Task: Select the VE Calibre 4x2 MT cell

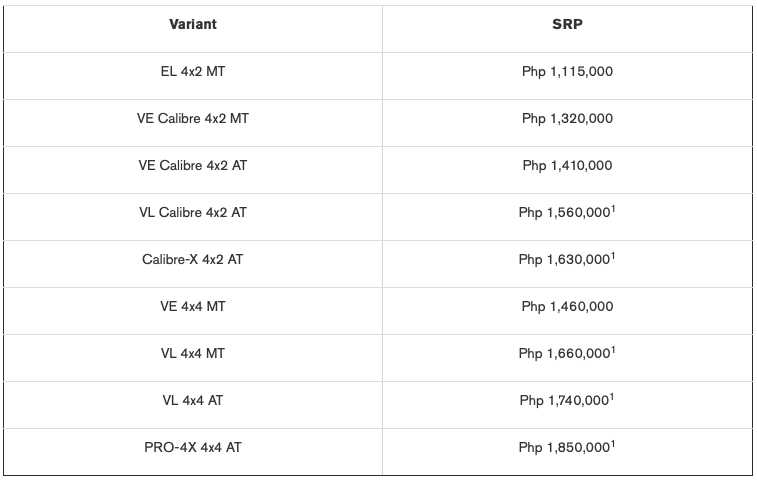Action: coord(193,118)
